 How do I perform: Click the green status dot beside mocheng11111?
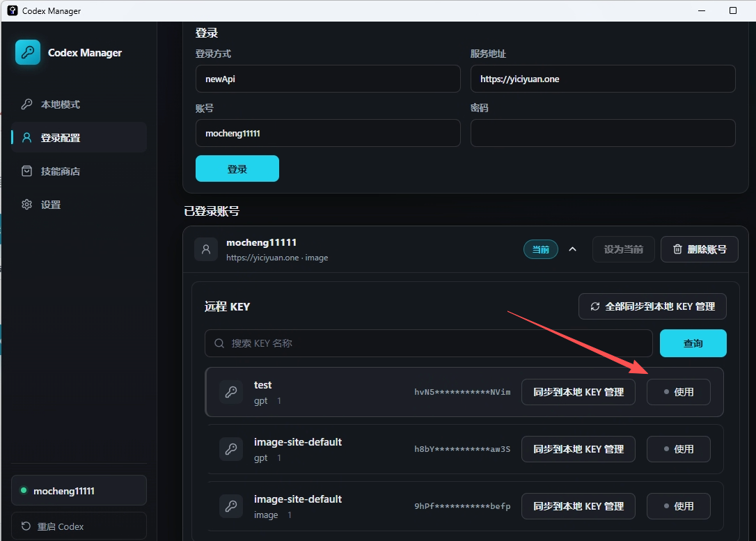point(23,490)
